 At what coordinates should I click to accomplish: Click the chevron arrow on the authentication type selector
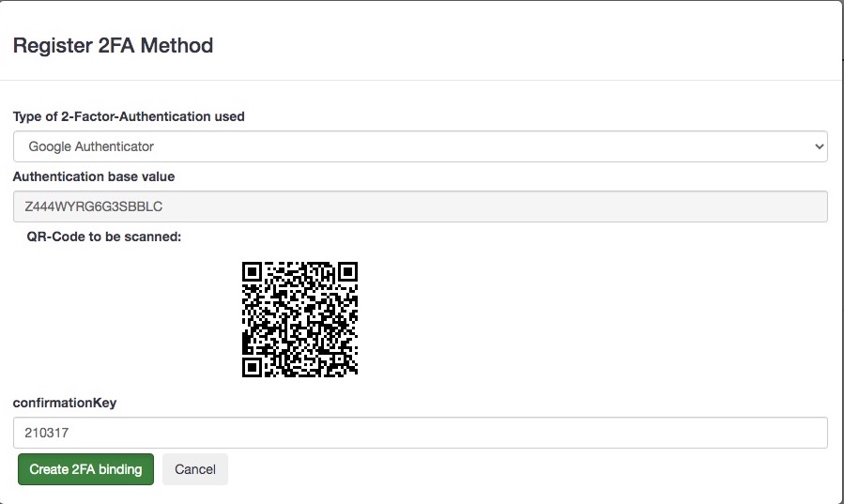[819, 146]
